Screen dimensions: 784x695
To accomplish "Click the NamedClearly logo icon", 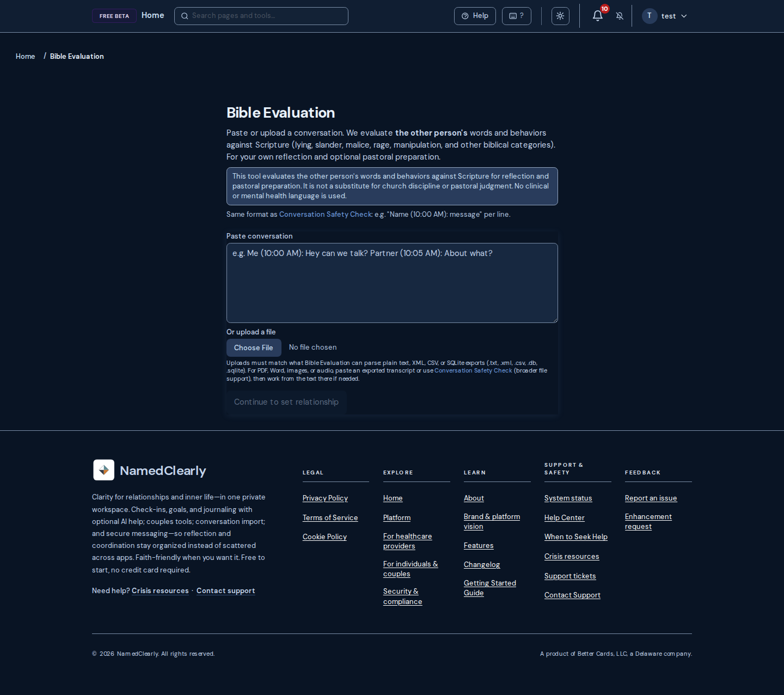I will pyautogui.click(x=103, y=470).
